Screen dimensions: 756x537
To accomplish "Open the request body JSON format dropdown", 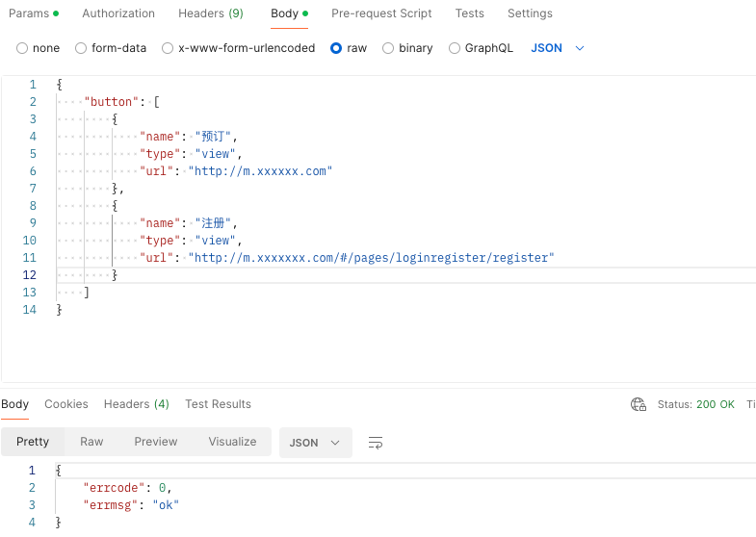I will point(558,48).
